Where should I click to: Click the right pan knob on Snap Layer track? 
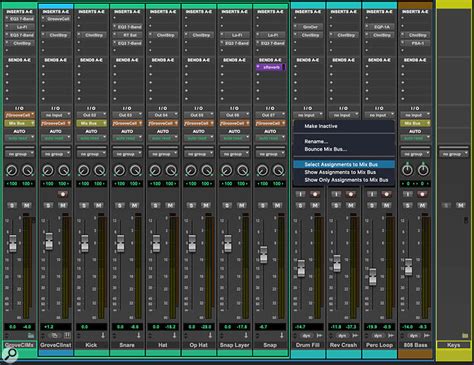pyautogui.click(x=243, y=170)
